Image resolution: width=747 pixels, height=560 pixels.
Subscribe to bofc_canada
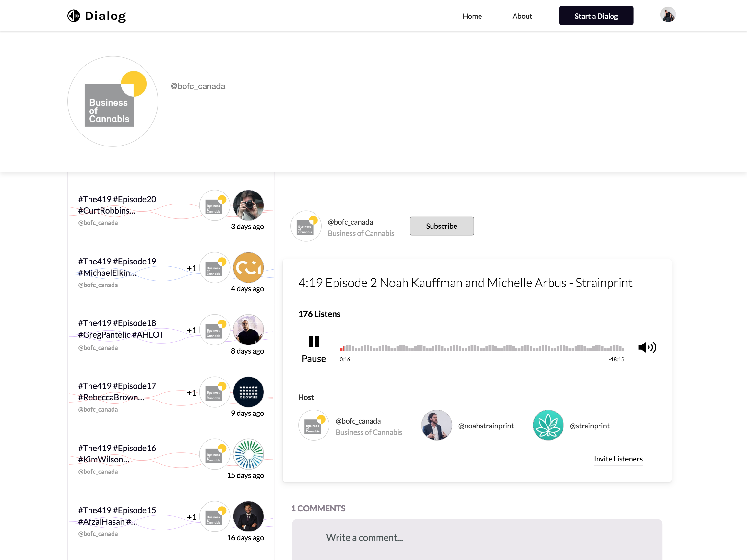coord(441,226)
